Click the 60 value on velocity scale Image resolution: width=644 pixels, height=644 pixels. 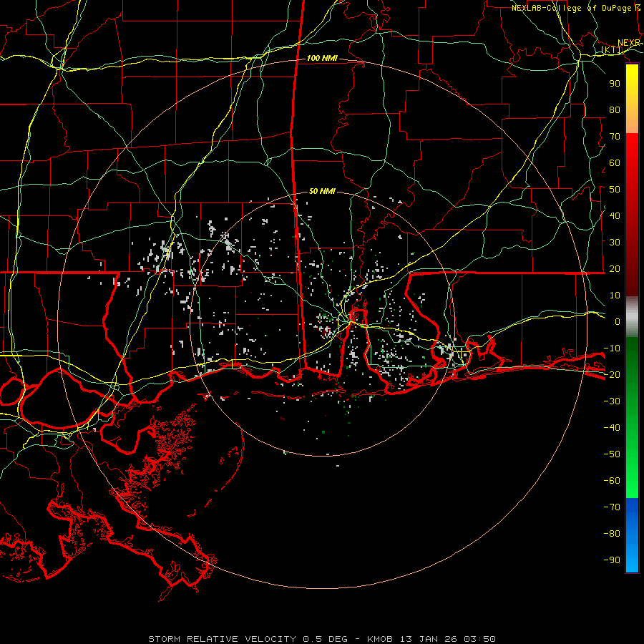pyautogui.click(x=615, y=163)
